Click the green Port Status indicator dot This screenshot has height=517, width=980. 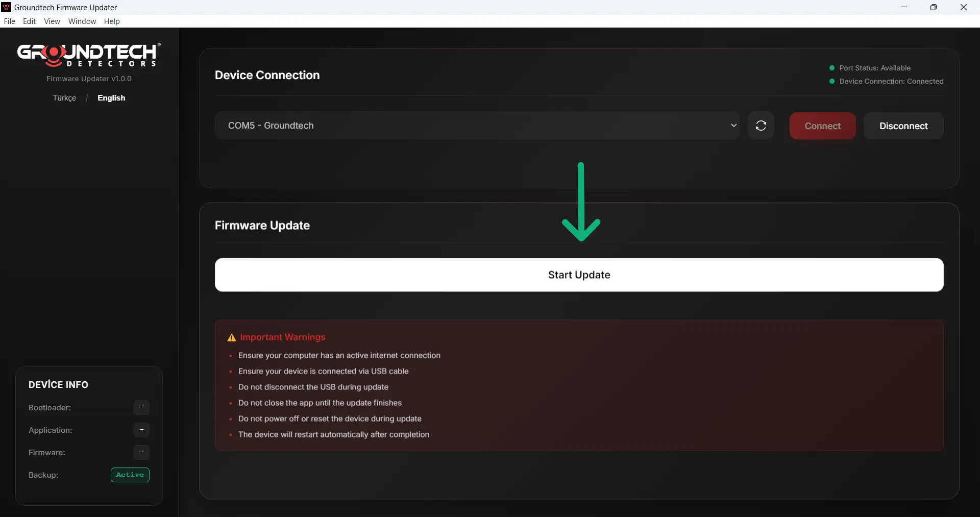[x=832, y=68]
